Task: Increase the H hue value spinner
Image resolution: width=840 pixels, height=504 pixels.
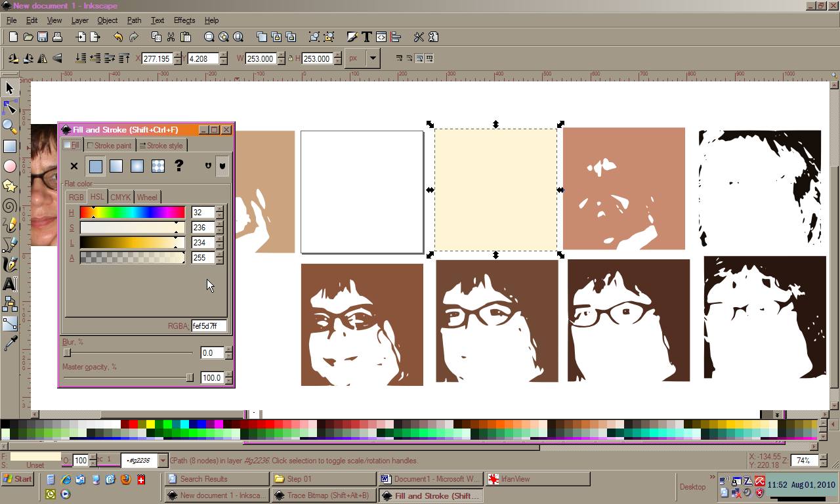Action: 219,209
